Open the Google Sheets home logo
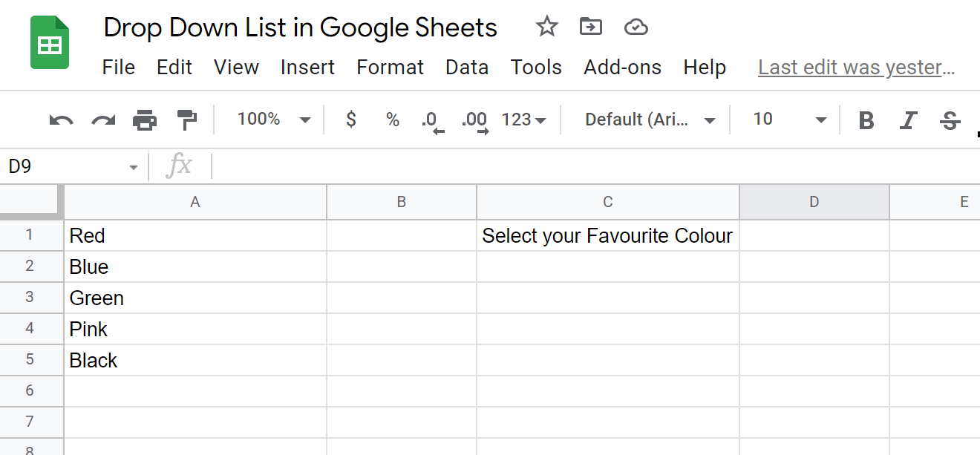980x455 pixels. coord(50,44)
